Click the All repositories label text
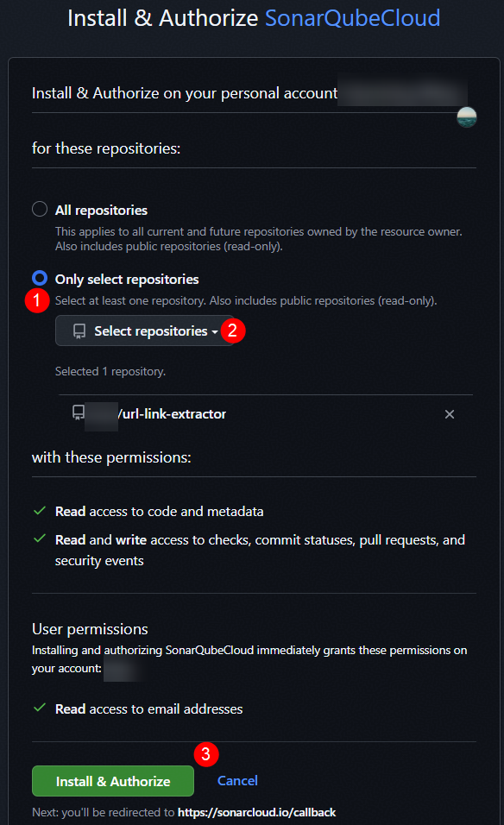Image resolution: width=504 pixels, height=825 pixels. click(x=101, y=210)
